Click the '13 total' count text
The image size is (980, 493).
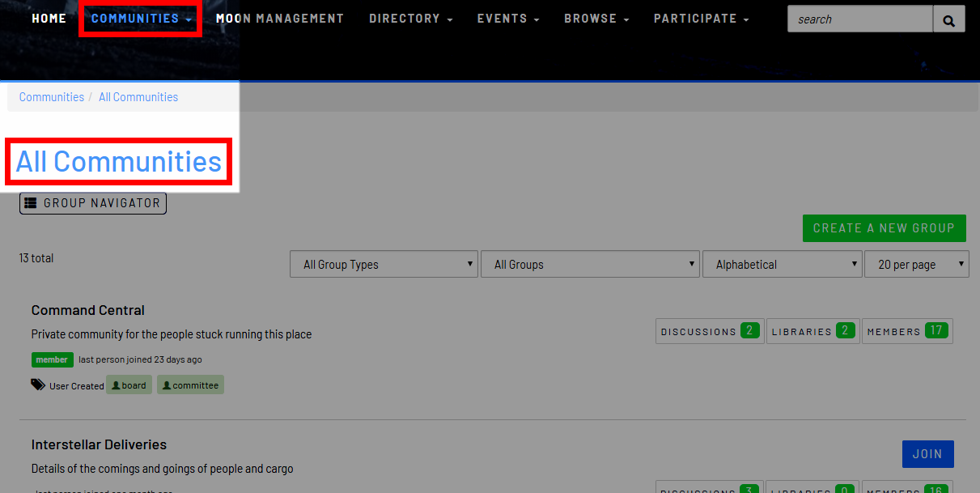(36, 258)
